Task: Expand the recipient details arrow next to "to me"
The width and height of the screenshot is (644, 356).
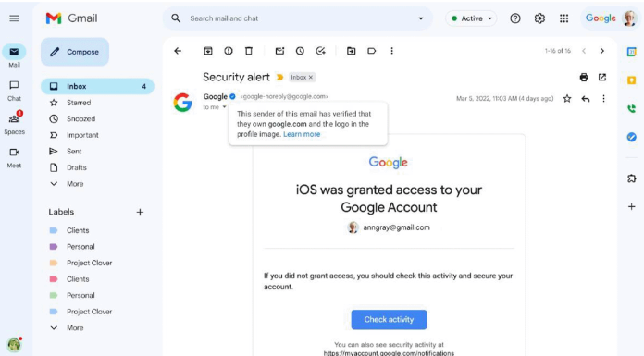Action: point(224,107)
